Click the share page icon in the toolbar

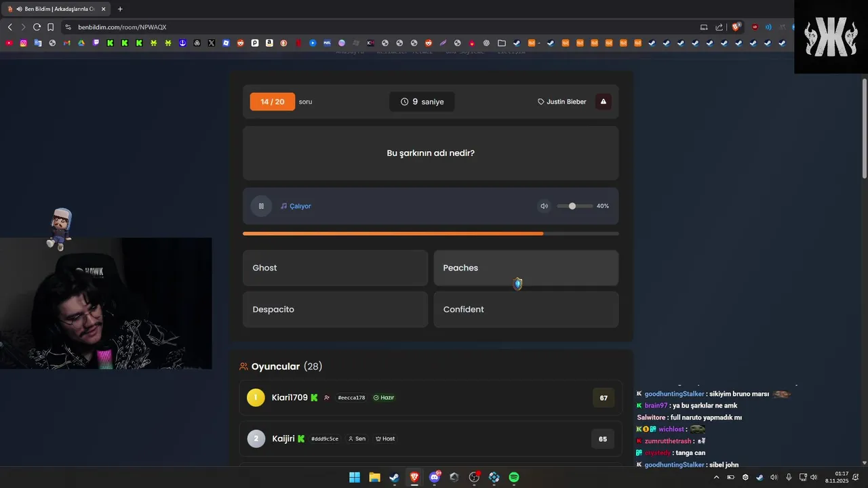point(719,27)
